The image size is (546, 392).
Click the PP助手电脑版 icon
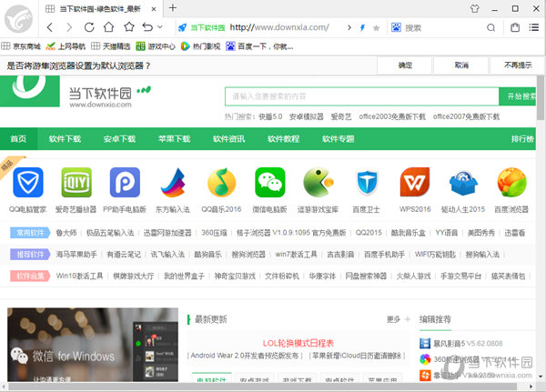click(125, 183)
